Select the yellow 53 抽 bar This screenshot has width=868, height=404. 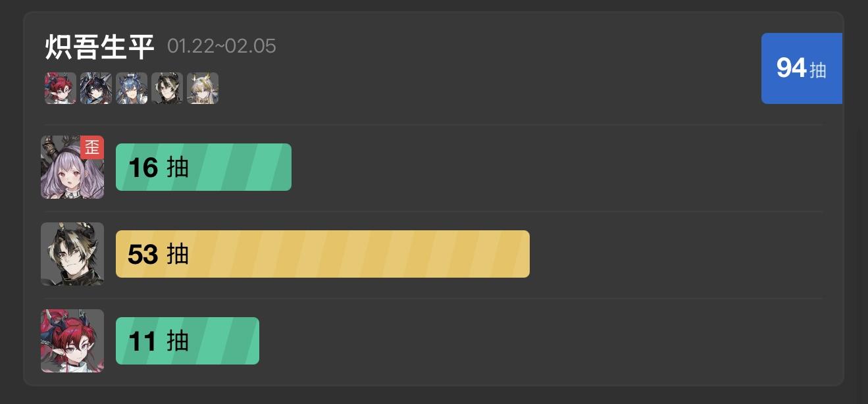click(322, 254)
